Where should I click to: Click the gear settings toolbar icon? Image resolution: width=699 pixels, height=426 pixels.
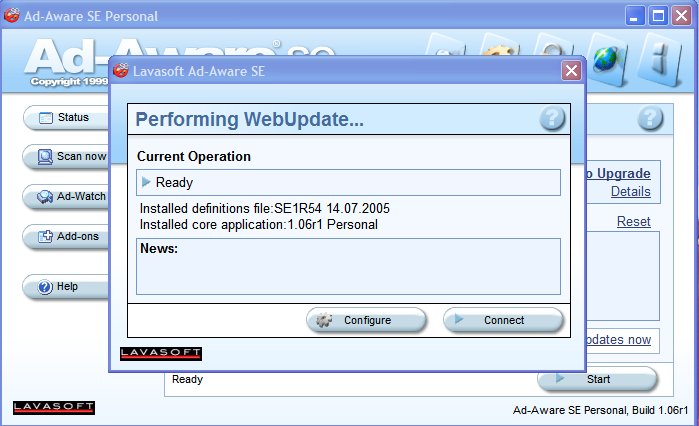coord(500,47)
